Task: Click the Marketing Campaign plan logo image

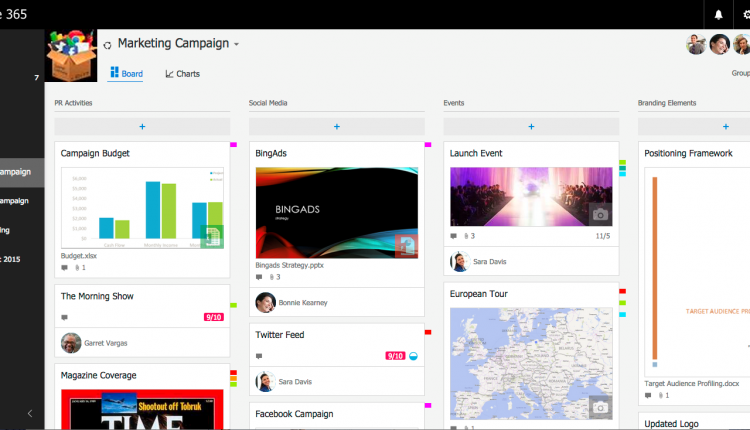Action: click(71, 55)
